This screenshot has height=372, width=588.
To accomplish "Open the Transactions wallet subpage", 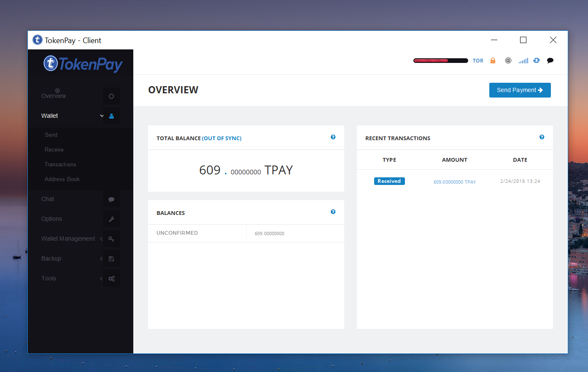I will [x=60, y=164].
